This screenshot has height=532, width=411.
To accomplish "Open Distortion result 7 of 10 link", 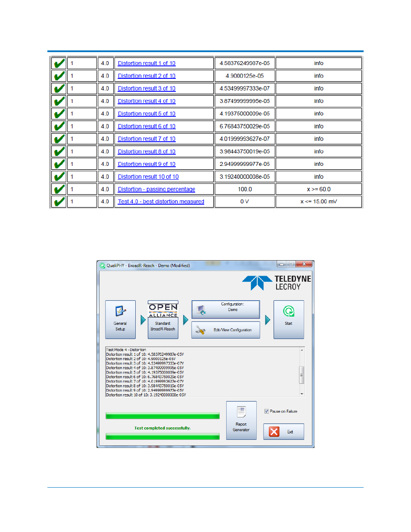I will [146, 139].
